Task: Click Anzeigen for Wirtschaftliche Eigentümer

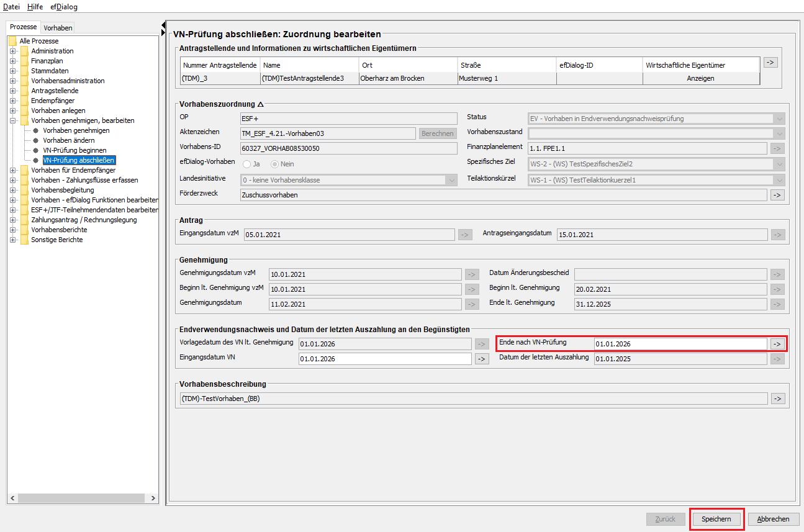Action: pos(701,78)
